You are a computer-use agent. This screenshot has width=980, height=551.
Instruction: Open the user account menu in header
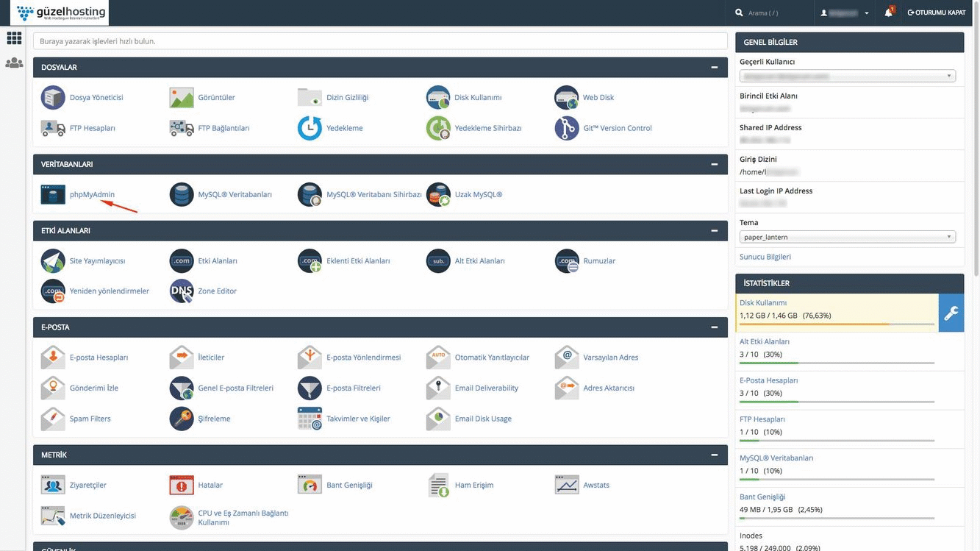click(x=845, y=13)
